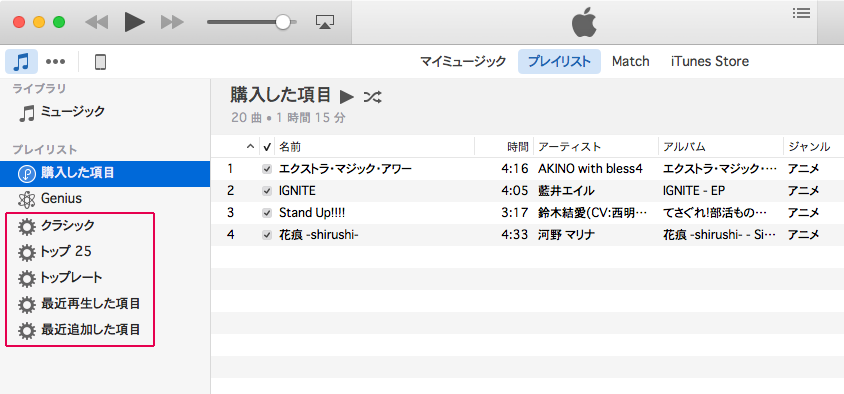Open the iPhone device icon
The width and height of the screenshot is (844, 394).
coord(100,62)
